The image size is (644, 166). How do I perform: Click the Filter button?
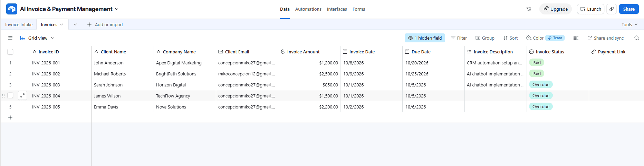click(x=459, y=38)
